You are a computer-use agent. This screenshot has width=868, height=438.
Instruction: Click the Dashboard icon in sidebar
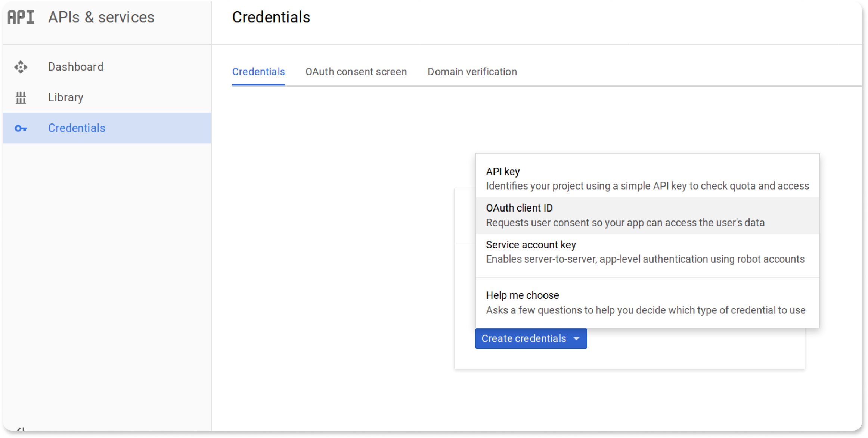(21, 67)
